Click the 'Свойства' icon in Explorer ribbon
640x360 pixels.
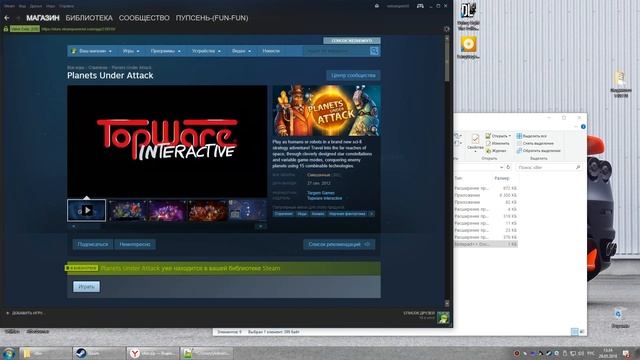click(475, 142)
